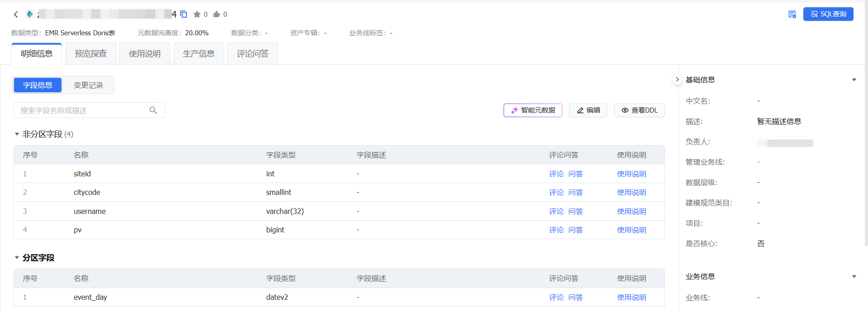Click the star favorite icon
Image resolution: width=868 pixels, height=312 pixels.
coord(197,14)
